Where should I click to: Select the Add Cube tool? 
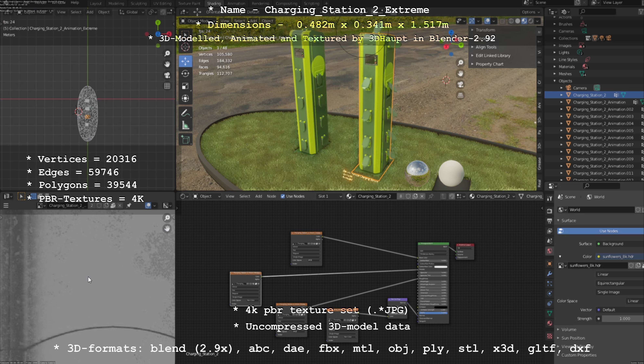185,140
